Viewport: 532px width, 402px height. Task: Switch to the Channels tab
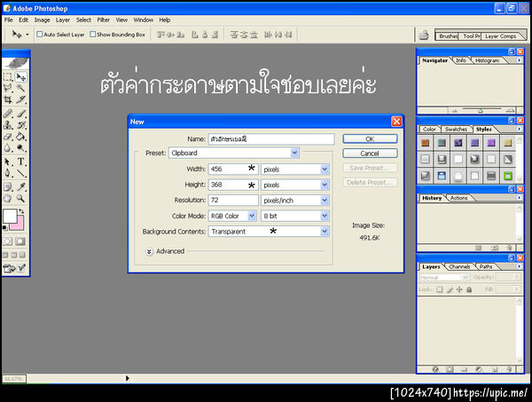[459, 266]
